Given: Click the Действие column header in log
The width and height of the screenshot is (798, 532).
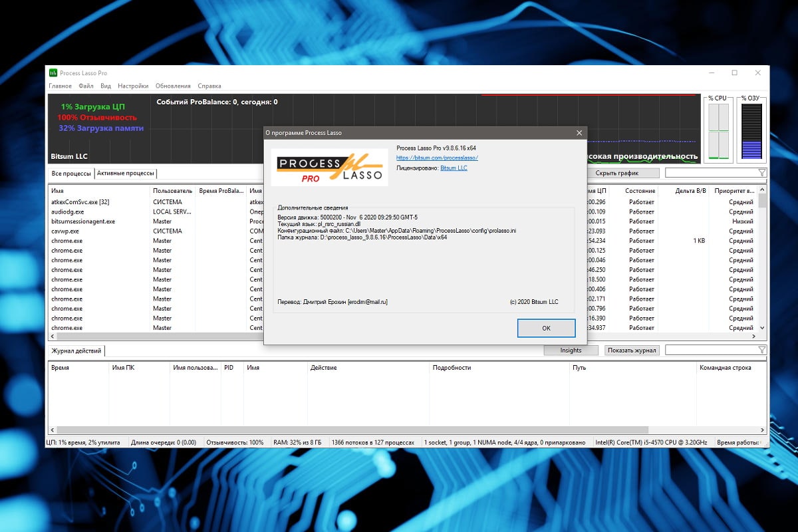Looking at the screenshot, I should 368,368.
